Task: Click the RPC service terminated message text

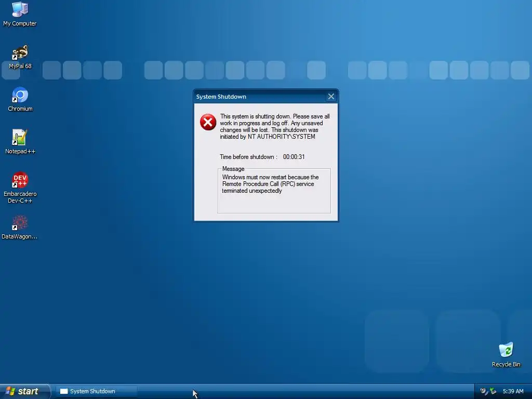Action: point(270,184)
